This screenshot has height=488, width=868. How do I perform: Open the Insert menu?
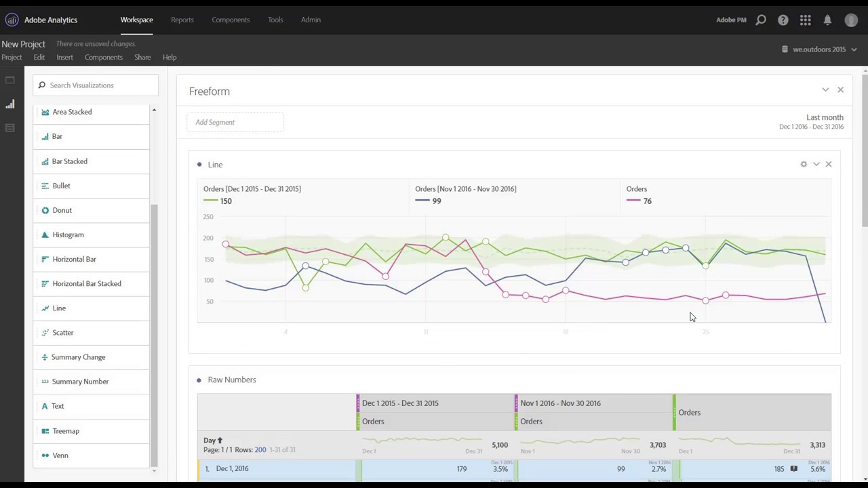coord(64,57)
